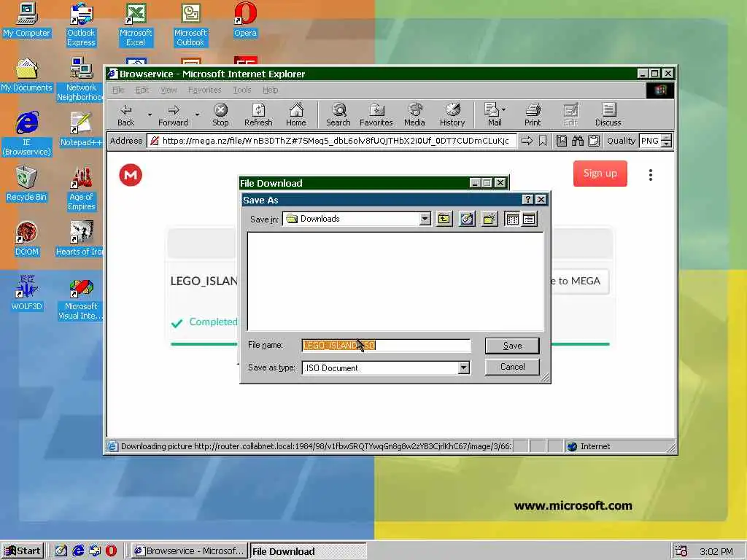Click the Go arrow beside address bar

527,141
